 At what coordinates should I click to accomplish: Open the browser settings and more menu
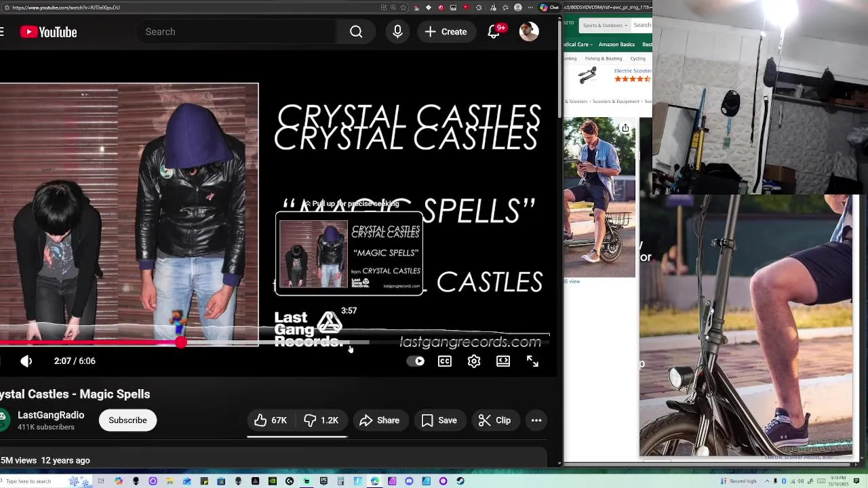click(x=530, y=7)
